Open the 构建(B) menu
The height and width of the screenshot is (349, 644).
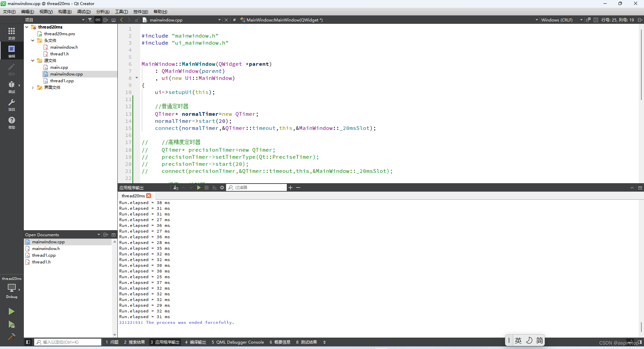(x=65, y=12)
